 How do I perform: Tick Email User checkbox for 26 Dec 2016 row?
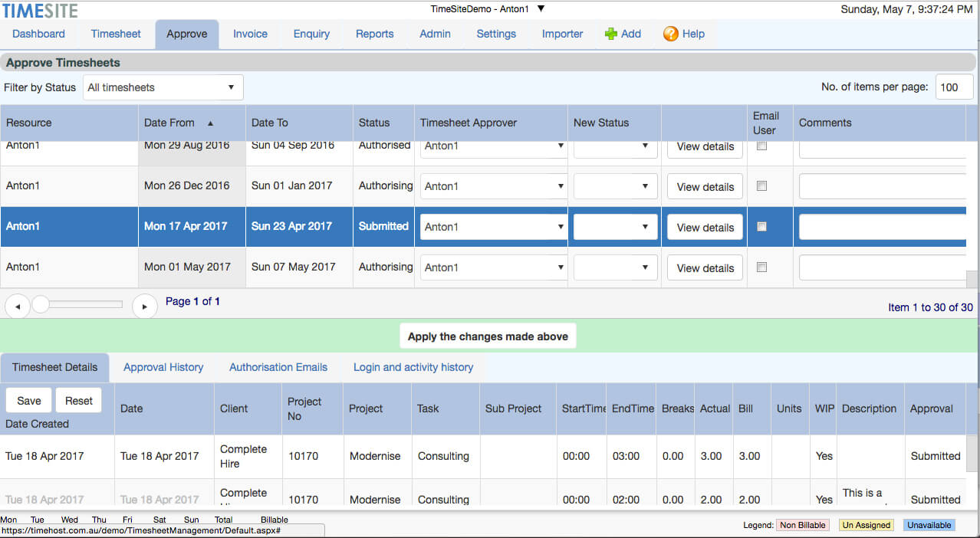pos(761,185)
